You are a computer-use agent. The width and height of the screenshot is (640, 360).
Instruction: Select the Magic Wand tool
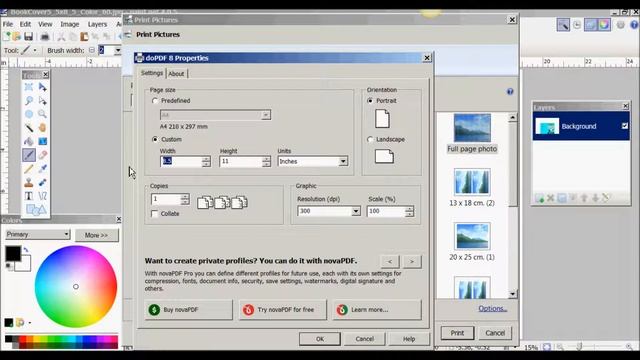tap(29, 128)
